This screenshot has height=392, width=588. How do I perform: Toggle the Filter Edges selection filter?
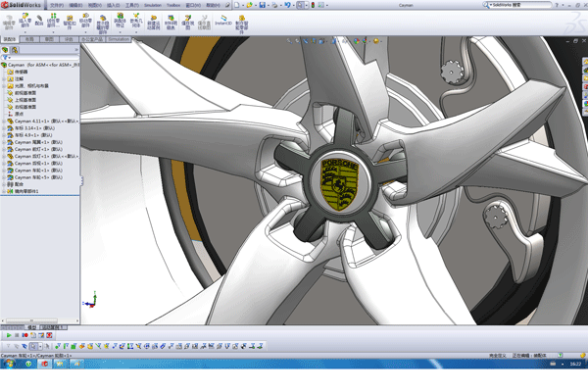pos(66,346)
